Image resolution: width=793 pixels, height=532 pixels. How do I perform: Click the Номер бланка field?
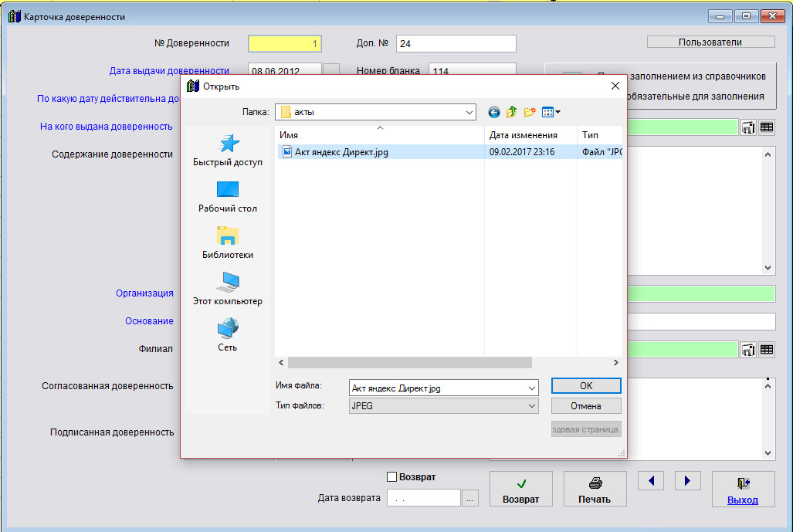click(473, 71)
